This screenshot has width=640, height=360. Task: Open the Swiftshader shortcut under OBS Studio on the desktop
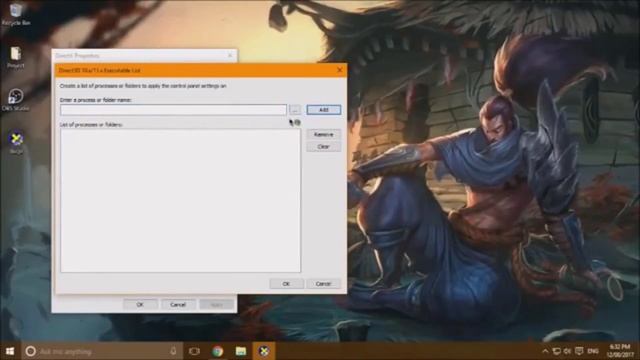pyautogui.click(x=16, y=142)
